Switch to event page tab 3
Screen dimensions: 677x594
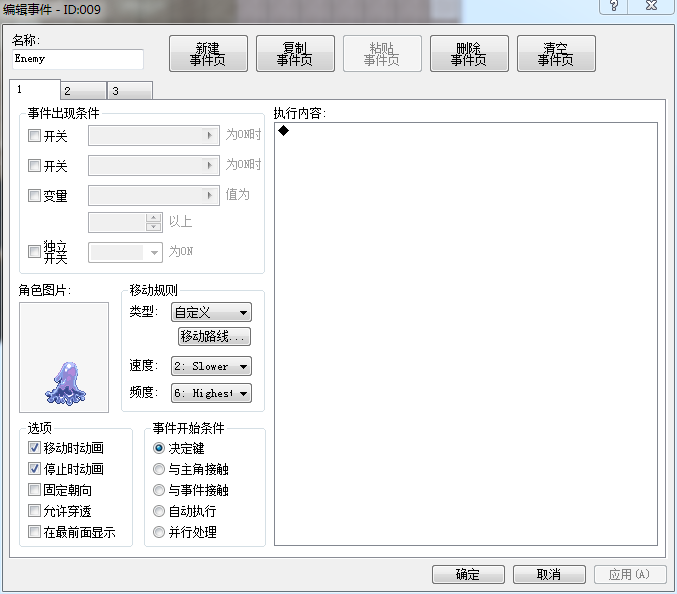[x=130, y=91]
